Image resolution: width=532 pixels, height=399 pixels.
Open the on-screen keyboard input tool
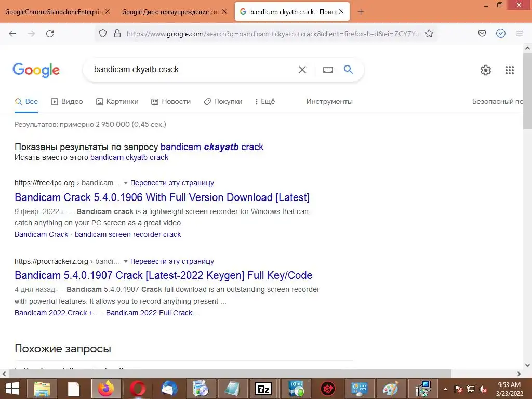point(328,70)
